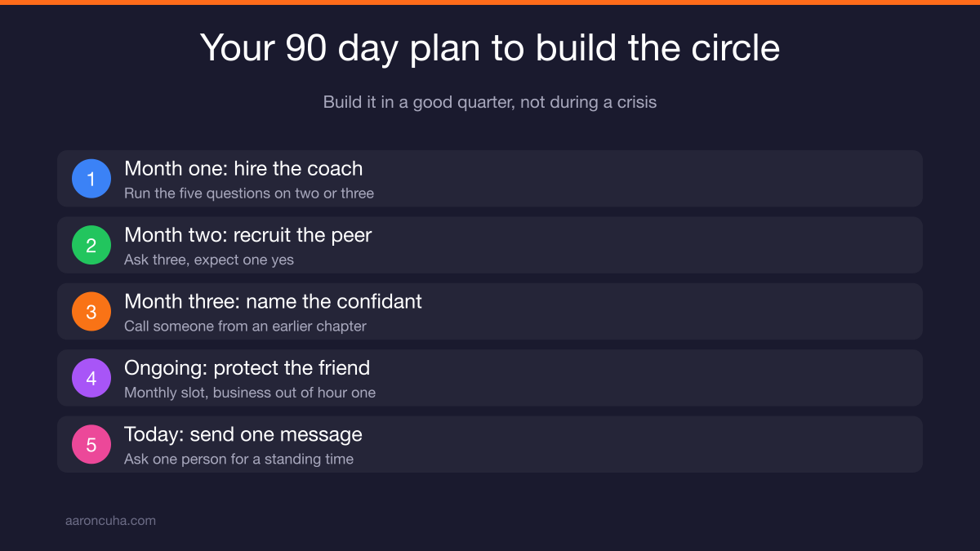The image size is (980, 551).
Task: Click 'Call someone from an earlier chapter'
Action: [245, 327]
